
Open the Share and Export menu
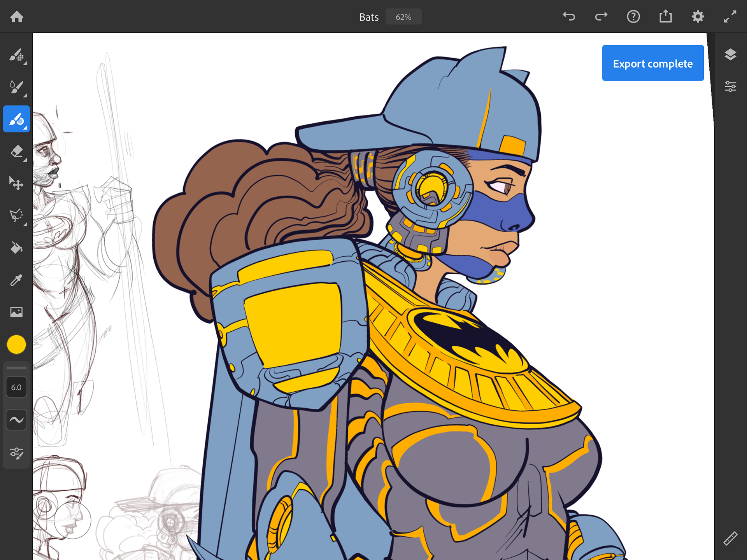tap(666, 16)
